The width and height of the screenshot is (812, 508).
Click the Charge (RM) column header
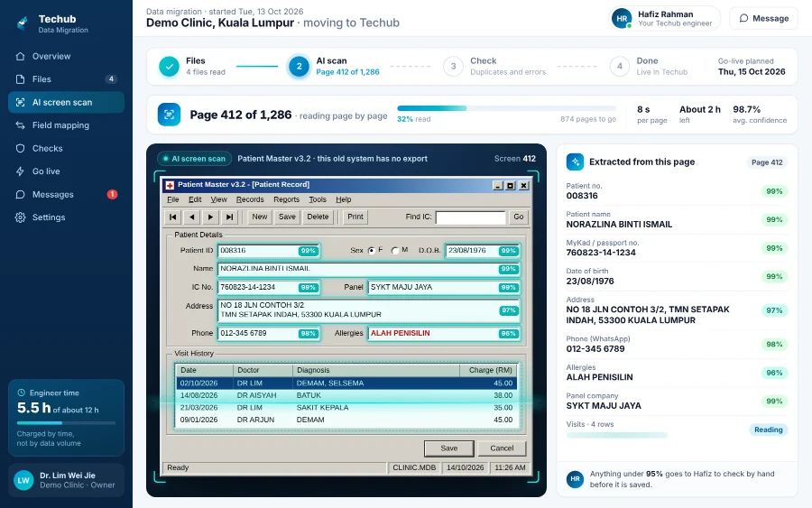click(488, 370)
